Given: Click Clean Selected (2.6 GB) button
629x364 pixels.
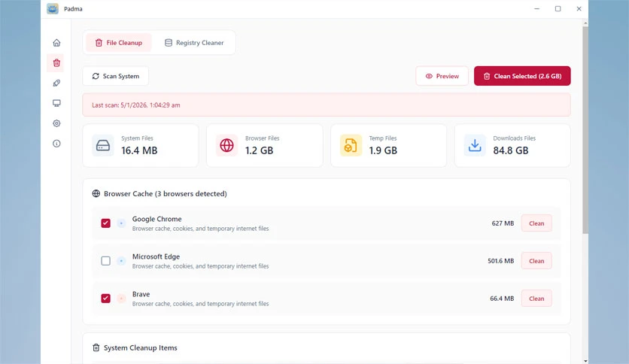Looking at the screenshot, I should (x=522, y=76).
